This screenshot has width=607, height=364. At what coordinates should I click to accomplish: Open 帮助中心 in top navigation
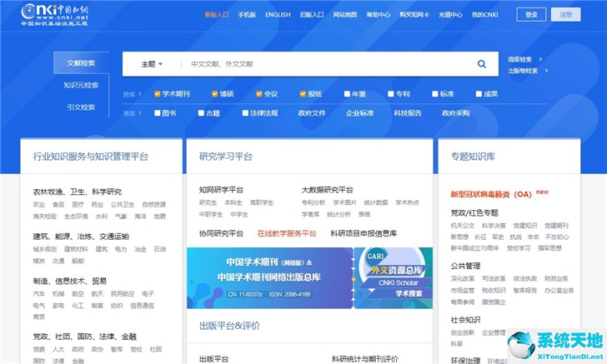coord(379,15)
